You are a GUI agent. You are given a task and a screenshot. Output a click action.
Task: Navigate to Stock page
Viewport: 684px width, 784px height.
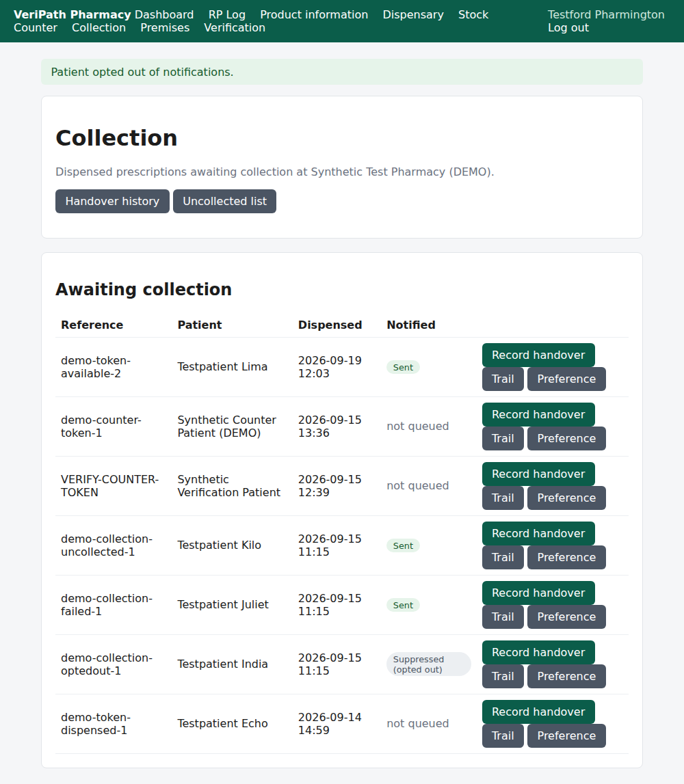[x=473, y=14]
